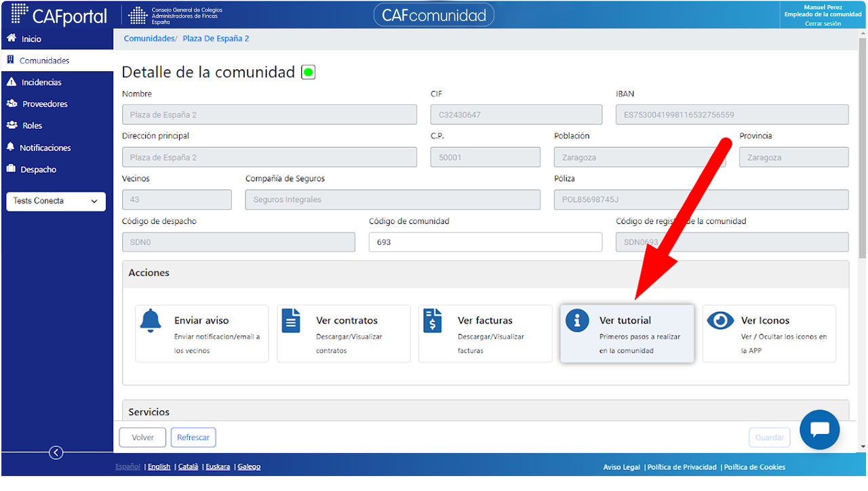Open the Ver contratos document icon
Viewport: 868px width, 491px height.
291,321
